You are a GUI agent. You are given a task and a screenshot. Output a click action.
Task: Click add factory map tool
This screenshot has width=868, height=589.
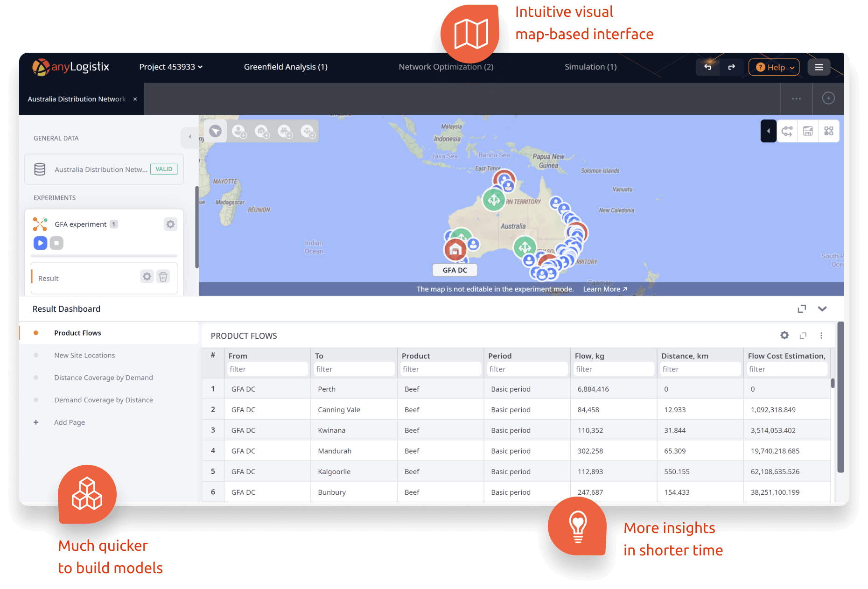coord(285,132)
